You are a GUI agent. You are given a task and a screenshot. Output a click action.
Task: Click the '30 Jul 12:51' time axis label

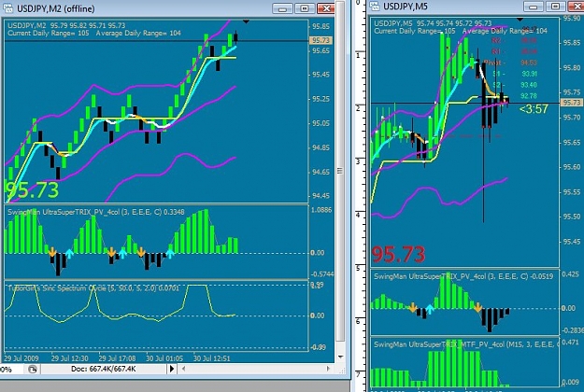click(211, 358)
